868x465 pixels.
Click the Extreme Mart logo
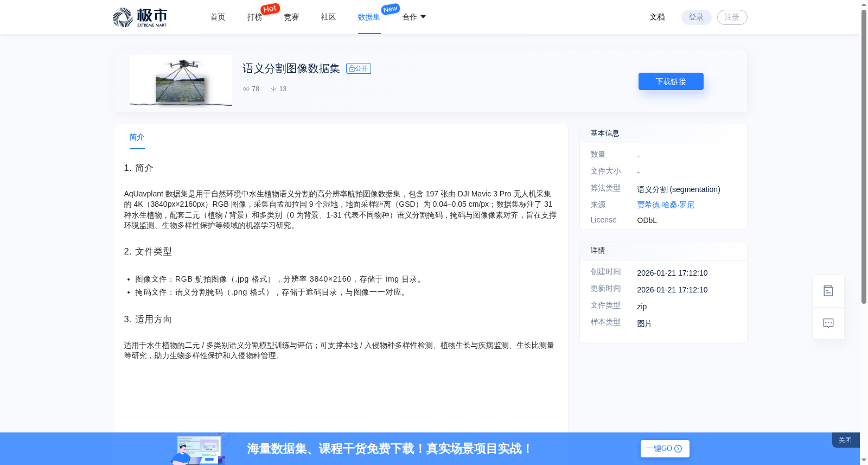click(140, 17)
